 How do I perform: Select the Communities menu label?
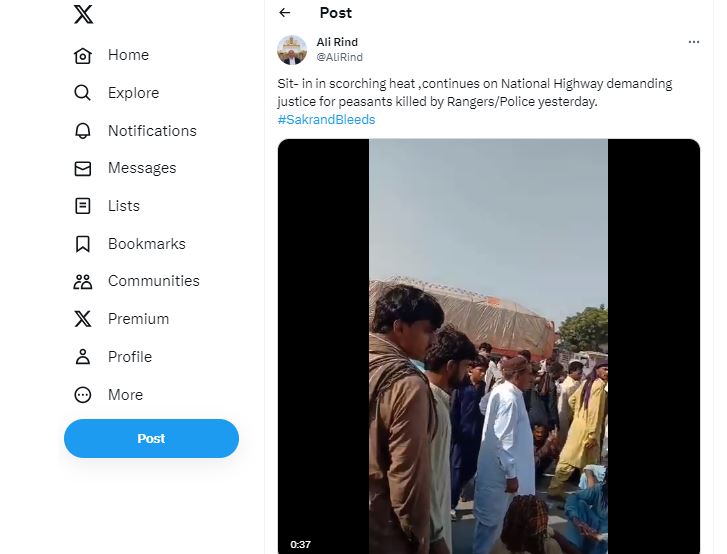[153, 281]
